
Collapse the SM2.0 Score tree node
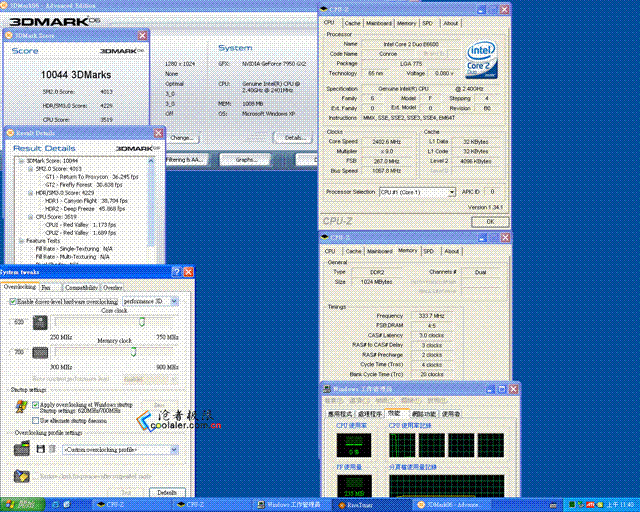pos(31,169)
